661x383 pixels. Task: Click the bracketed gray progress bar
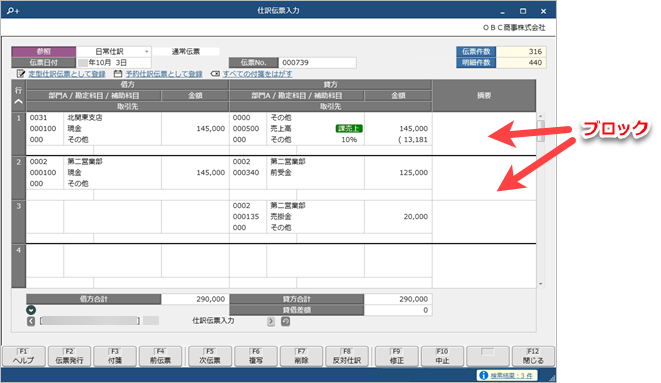(x=90, y=321)
